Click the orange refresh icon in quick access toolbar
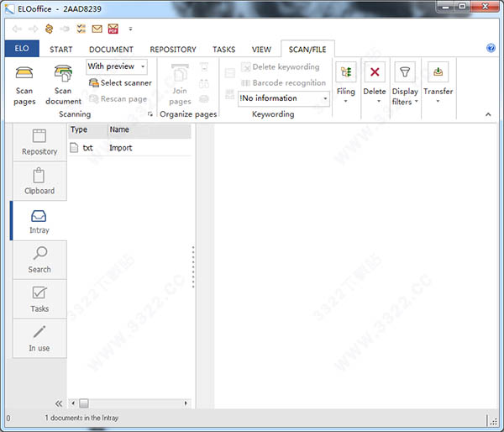The width and height of the screenshot is (504, 432). coord(49,29)
